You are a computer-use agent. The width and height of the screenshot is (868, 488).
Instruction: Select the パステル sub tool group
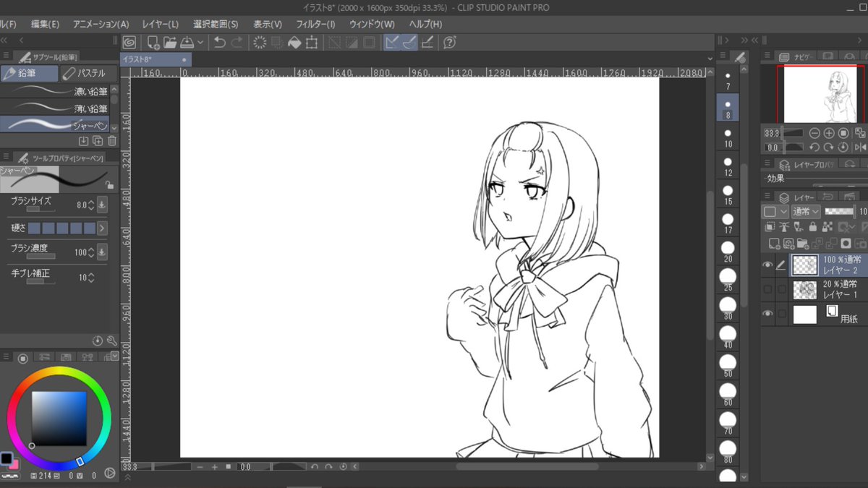tap(88, 73)
